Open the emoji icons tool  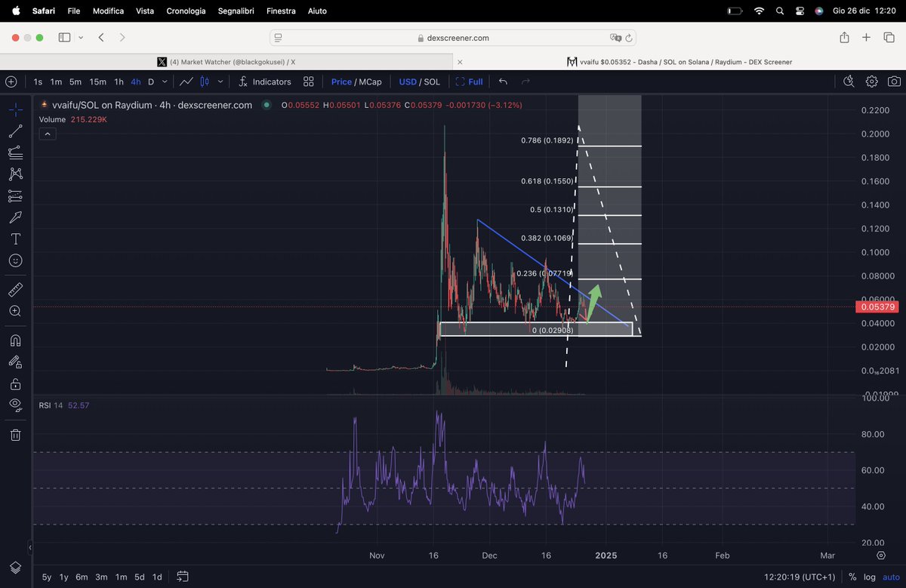pos(15,260)
